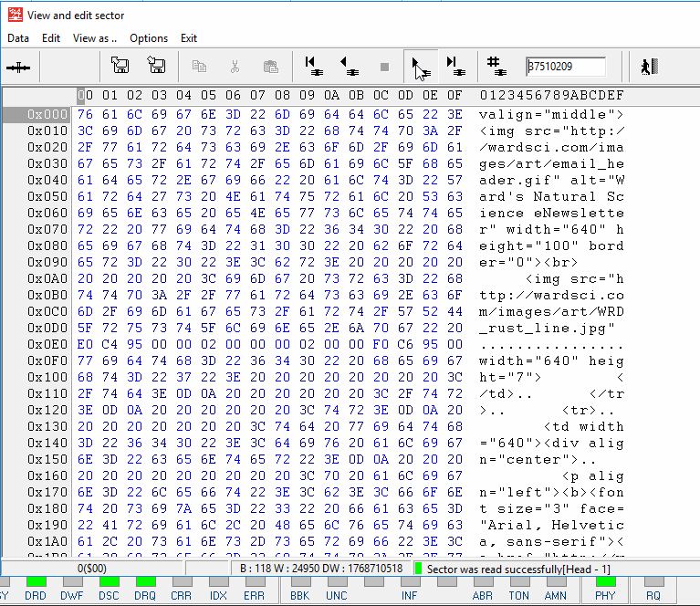Open the View as .. menu

[x=95, y=38]
